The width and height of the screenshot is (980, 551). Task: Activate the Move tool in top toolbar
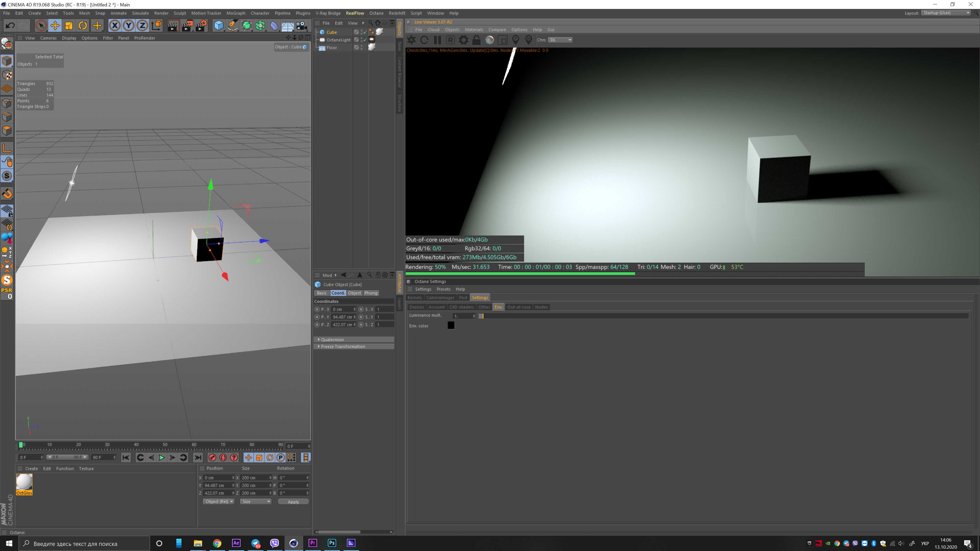tap(55, 26)
